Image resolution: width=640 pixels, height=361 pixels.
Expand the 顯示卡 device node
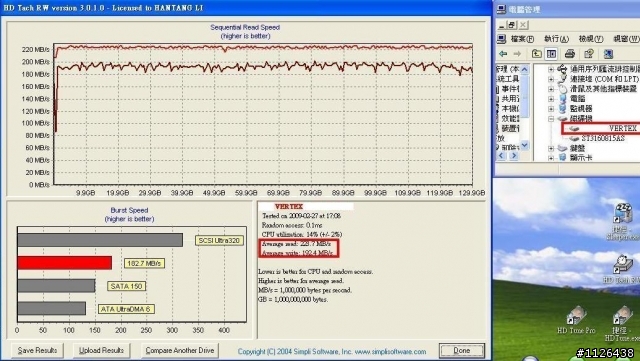tap(551, 158)
